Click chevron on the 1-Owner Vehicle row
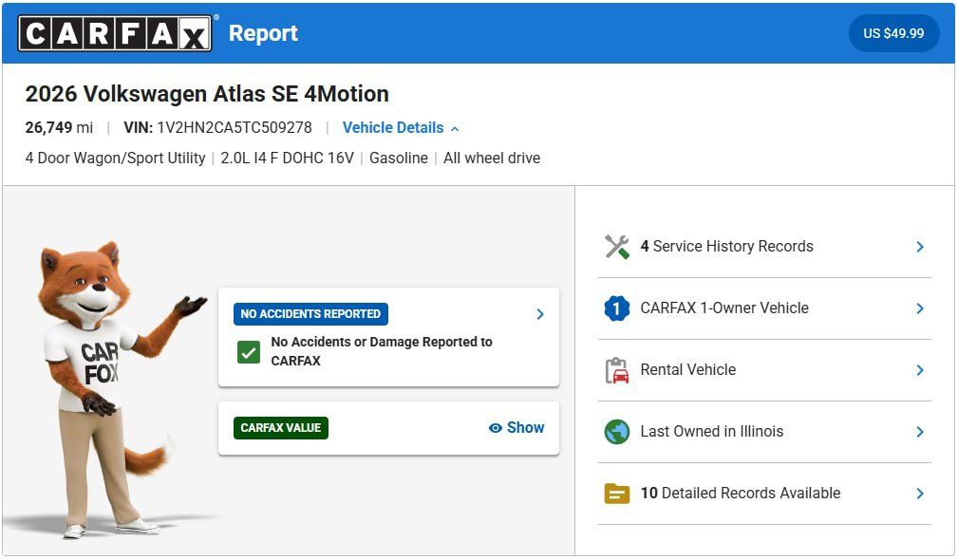Viewport: 958px width, 560px height. [920, 308]
